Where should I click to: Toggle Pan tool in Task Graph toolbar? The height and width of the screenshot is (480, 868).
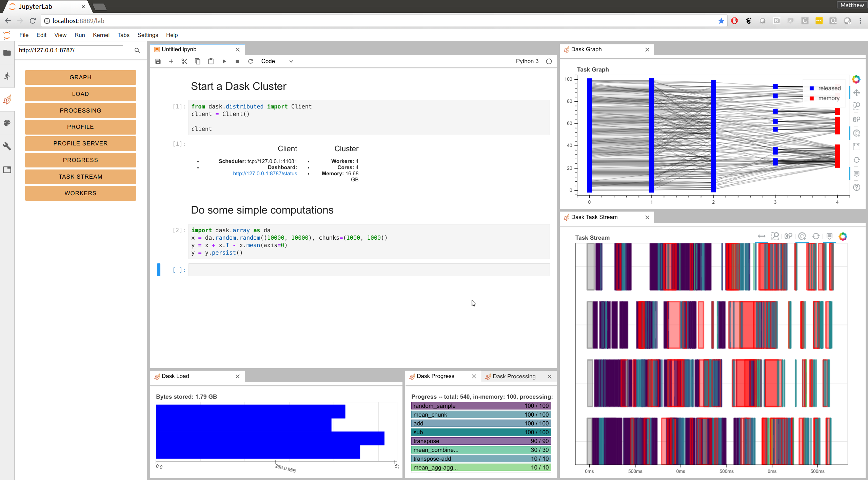point(857,93)
